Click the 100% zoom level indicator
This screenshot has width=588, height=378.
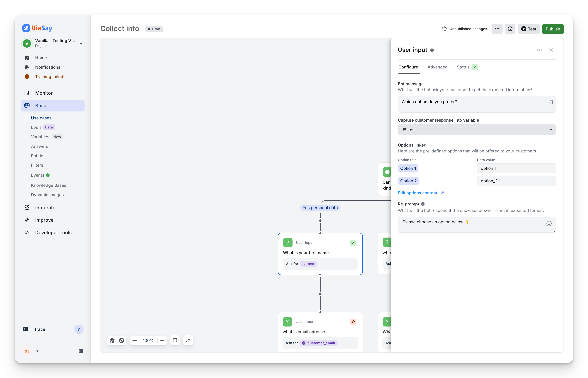tap(148, 341)
